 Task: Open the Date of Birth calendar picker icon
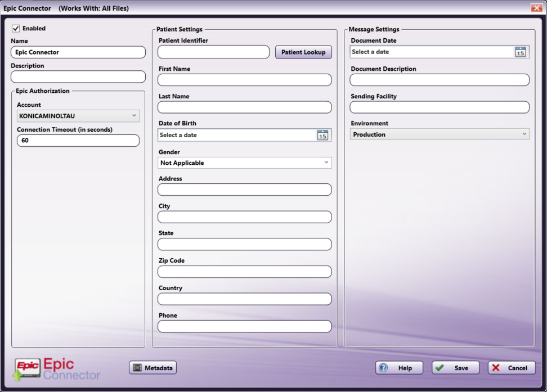pos(322,136)
